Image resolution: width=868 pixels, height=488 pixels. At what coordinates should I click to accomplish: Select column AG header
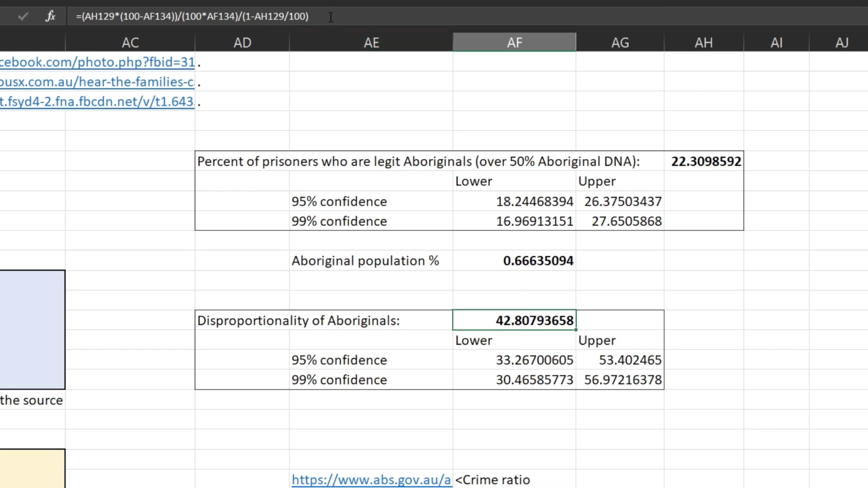(x=620, y=42)
